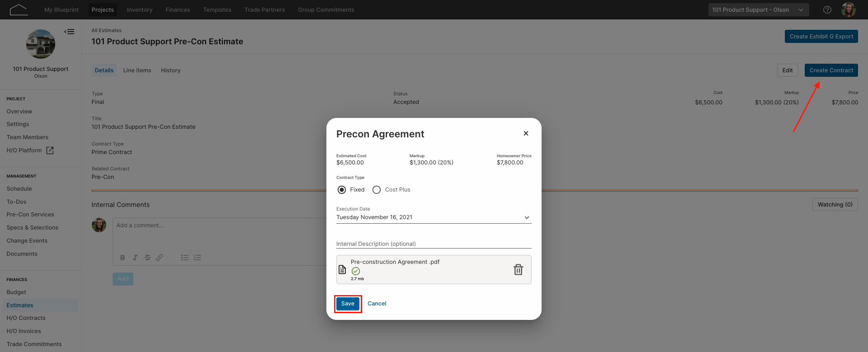
Task: Insert a link in comment editor
Action: 160,258
